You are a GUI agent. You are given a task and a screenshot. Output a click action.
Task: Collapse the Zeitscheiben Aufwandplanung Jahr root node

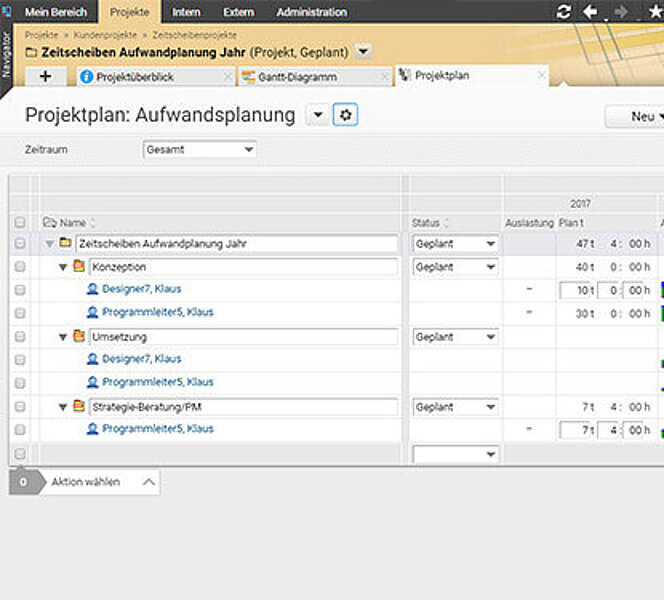[50, 244]
